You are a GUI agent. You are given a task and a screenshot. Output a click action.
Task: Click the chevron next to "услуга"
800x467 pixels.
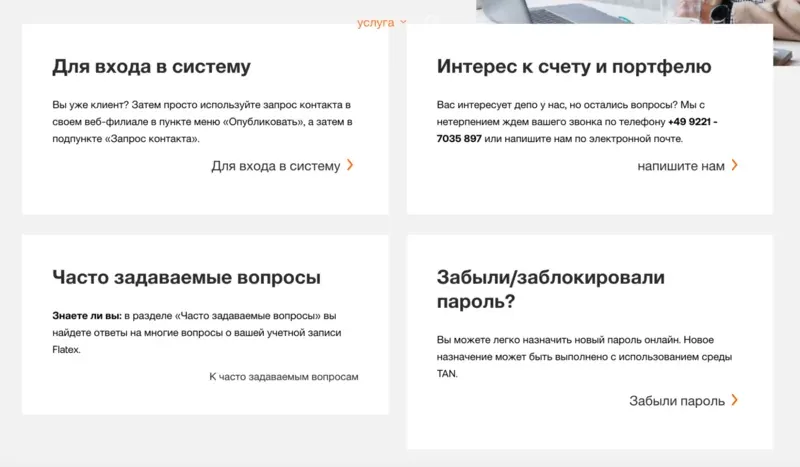[x=403, y=22]
